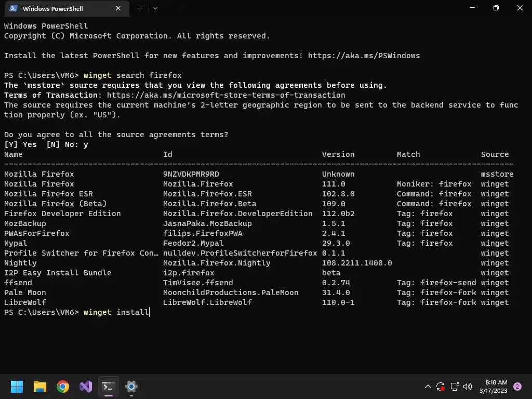Click the Id 'nulldev.ProfileSwitcherforFirefox'
Screen dimensions: 532x399
[x=240, y=253]
